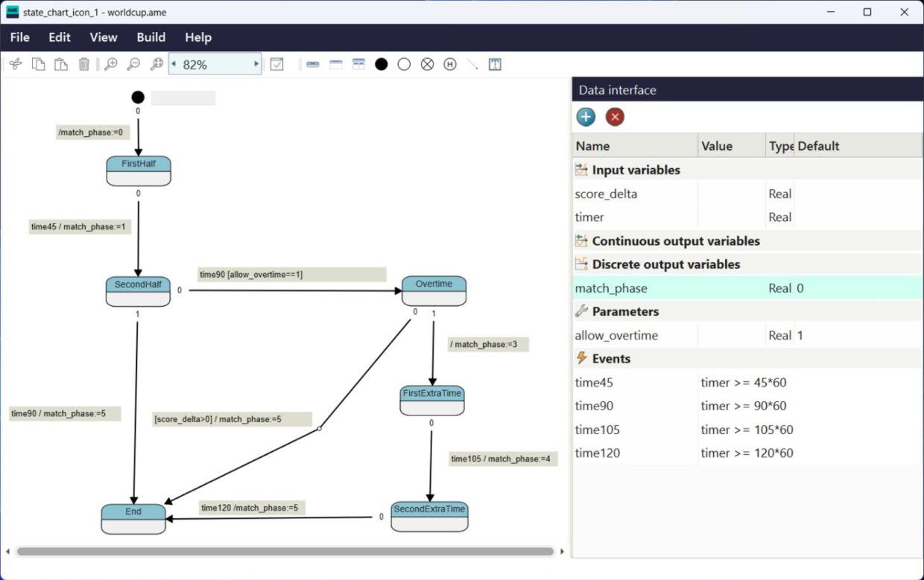Select the timer input variable row
The height and width of the screenshot is (580, 924).
[x=747, y=217]
